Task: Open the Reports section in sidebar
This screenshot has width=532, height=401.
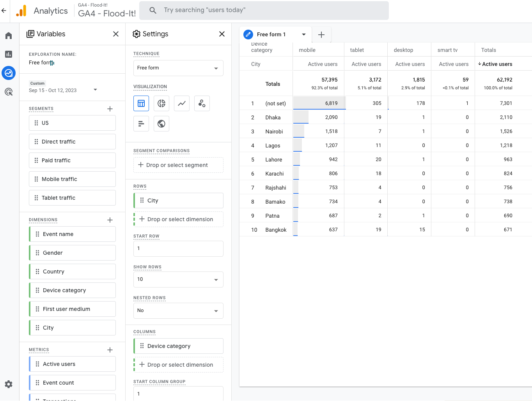Action: [x=9, y=54]
